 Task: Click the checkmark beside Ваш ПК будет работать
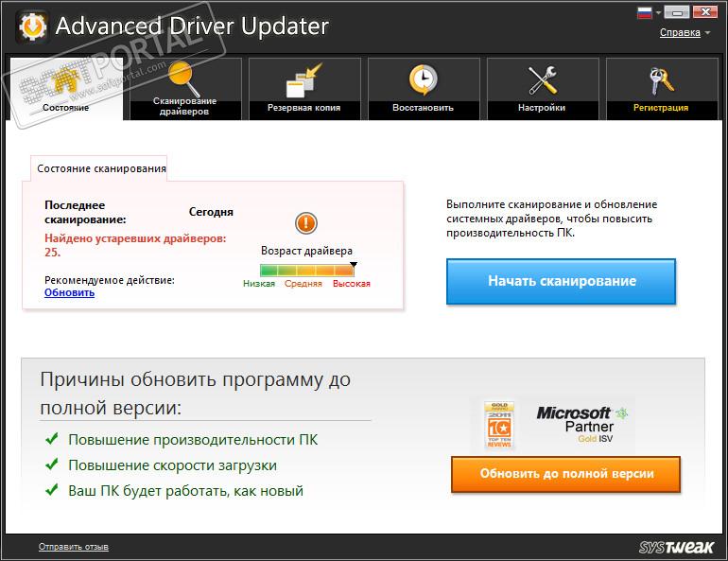(52, 490)
